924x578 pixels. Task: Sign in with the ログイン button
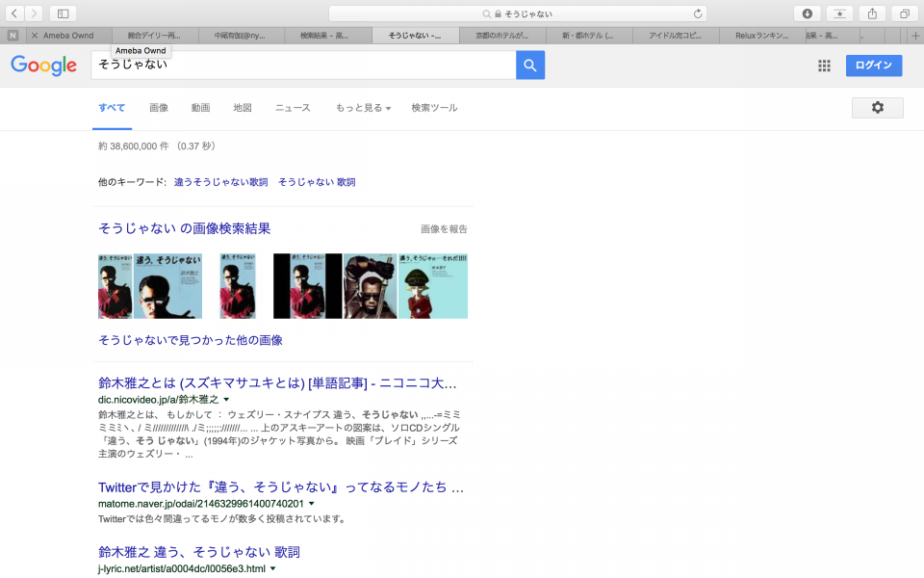pyautogui.click(x=874, y=65)
